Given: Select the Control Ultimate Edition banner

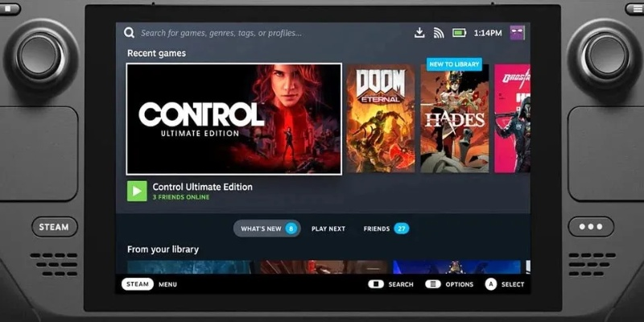Looking at the screenshot, I should 234,119.
